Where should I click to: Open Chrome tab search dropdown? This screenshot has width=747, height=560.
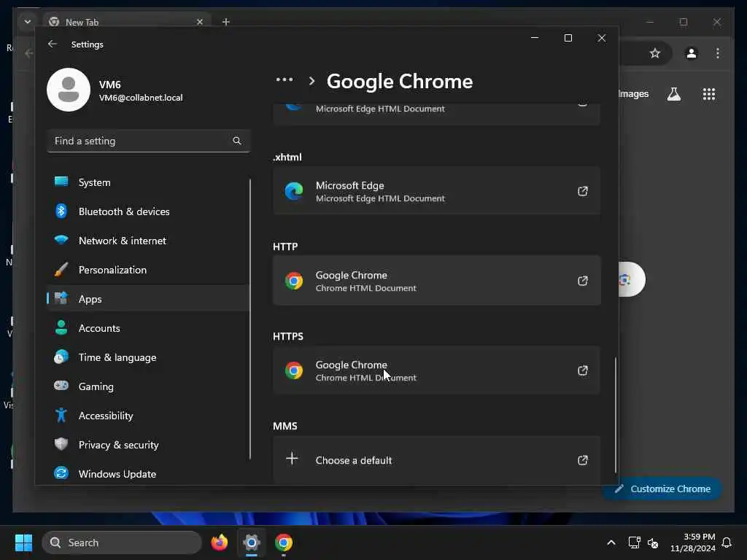tap(28, 21)
